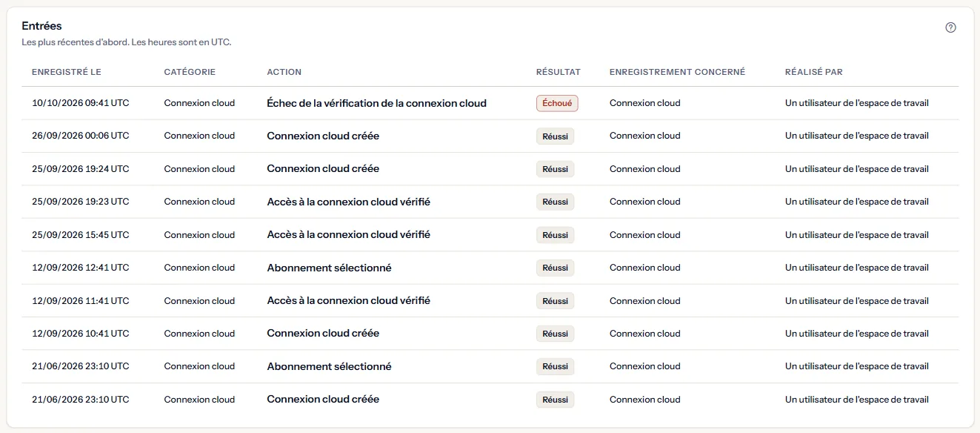This screenshot has height=433, width=980.
Task: Open 'Accès à la connexion cloud vérifié' at 19:23
Action: [349, 202]
